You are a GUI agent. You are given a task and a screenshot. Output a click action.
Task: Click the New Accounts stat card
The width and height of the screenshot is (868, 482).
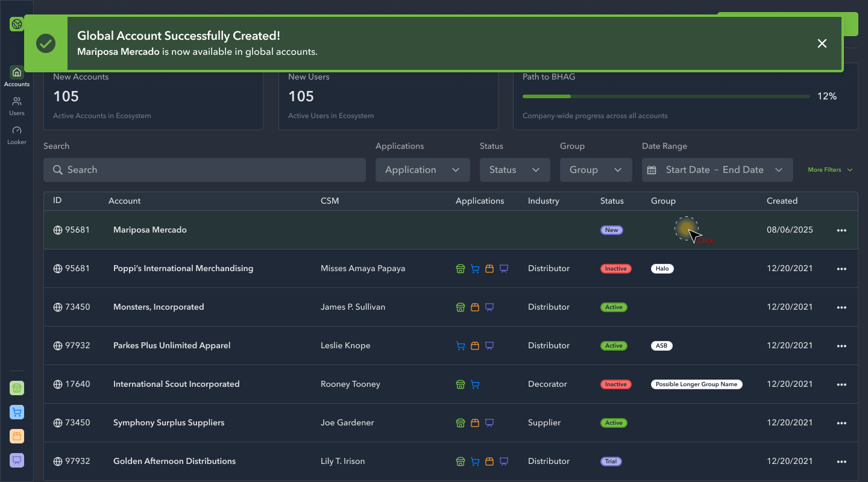tap(153, 96)
